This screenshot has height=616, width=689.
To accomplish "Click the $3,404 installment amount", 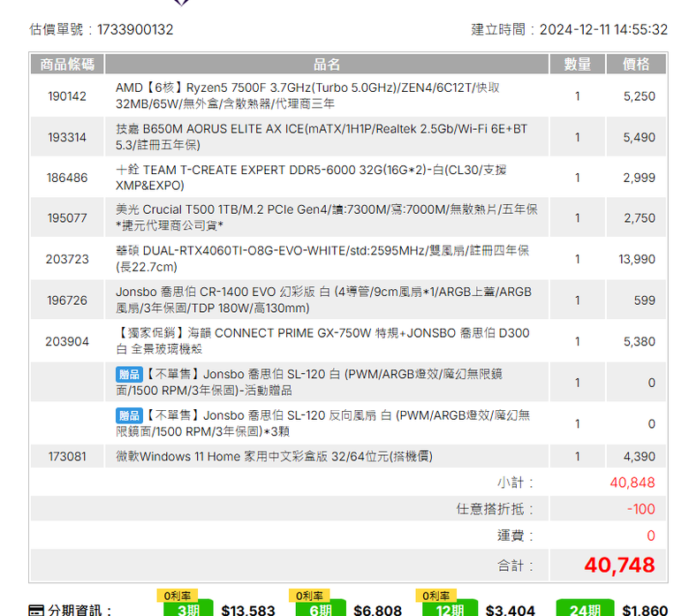I will click(511, 610).
